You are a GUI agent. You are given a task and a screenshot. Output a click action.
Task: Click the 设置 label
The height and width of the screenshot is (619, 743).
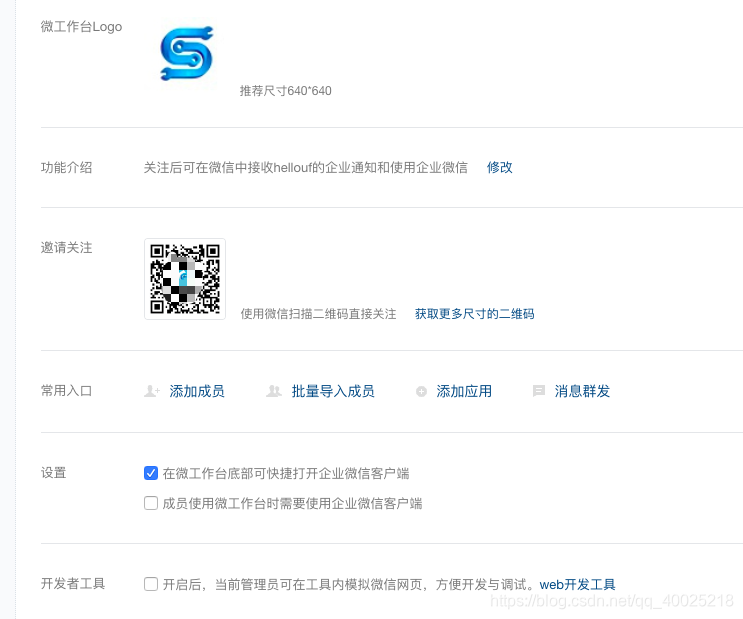(54, 473)
